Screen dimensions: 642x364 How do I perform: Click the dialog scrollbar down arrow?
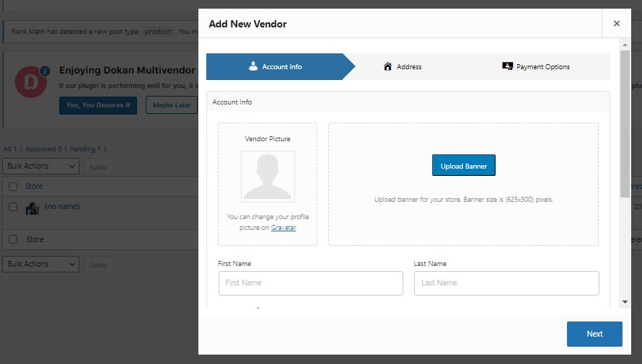pyautogui.click(x=625, y=302)
